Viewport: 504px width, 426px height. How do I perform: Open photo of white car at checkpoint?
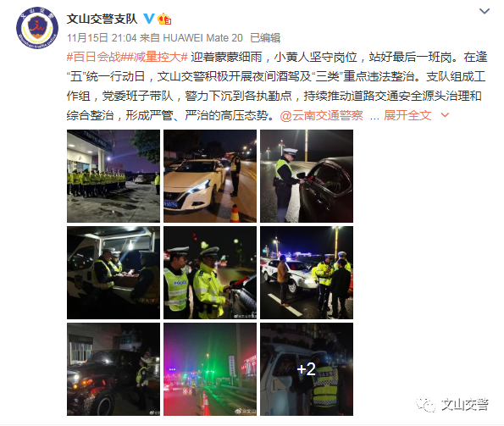click(x=210, y=176)
